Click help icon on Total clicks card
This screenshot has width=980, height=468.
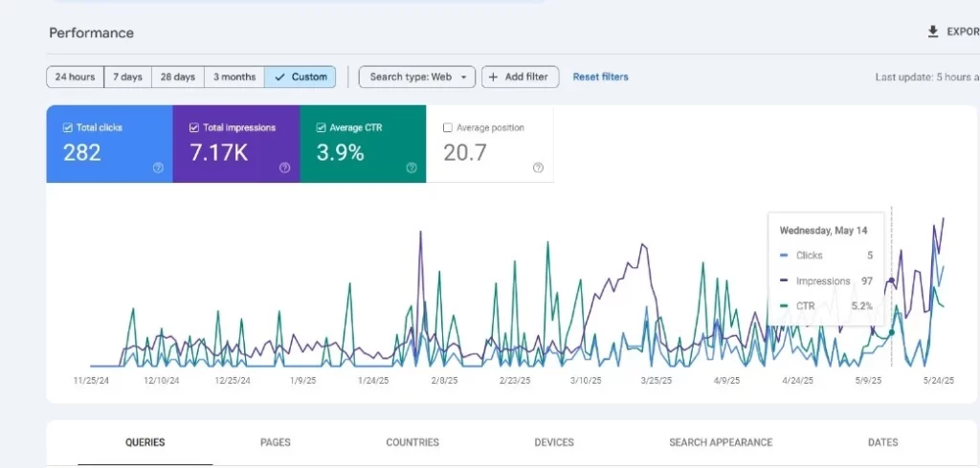point(158,167)
